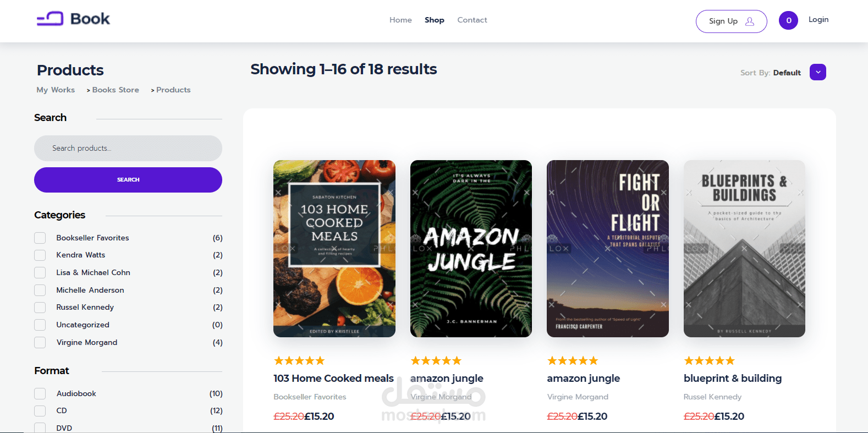Open the Sort By dropdown arrow
Image resolution: width=868 pixels, height=433 pixels.
click(x=818, y=72)
